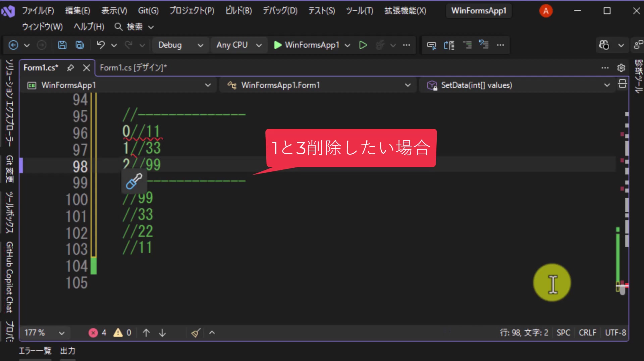Open the 177 % zoom level dropdown
644x361 pixels.
click(x=44, y=333)
